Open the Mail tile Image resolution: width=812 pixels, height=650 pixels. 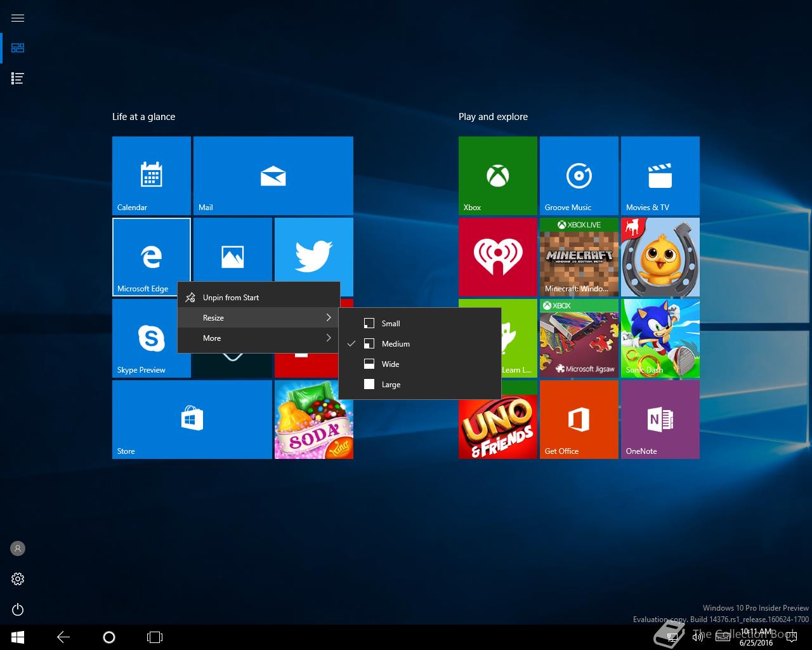(273, 176)
